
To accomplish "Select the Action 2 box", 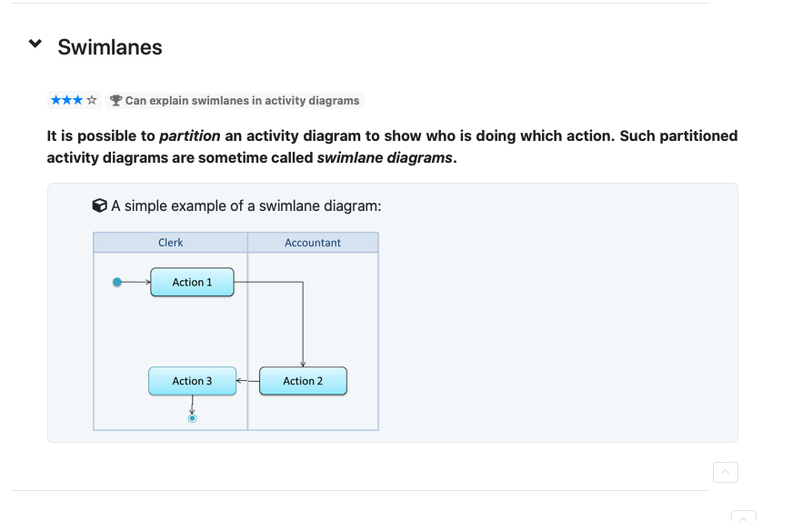I will (x=303, y=381).
